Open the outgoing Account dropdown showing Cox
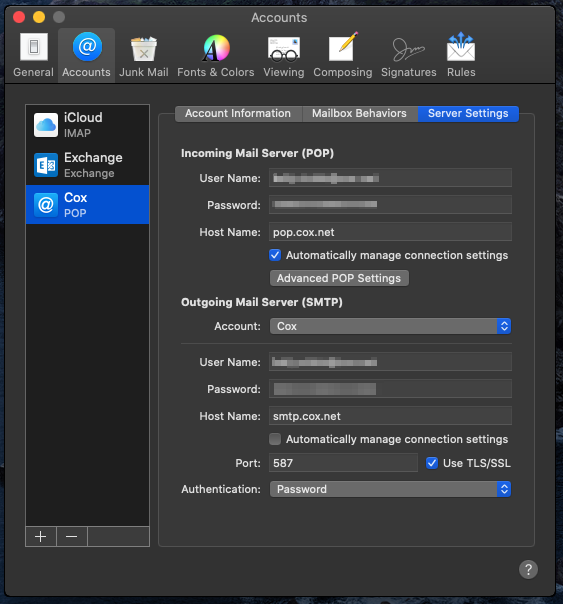Viewport: 563px width, 604px height. click(390, 326)
